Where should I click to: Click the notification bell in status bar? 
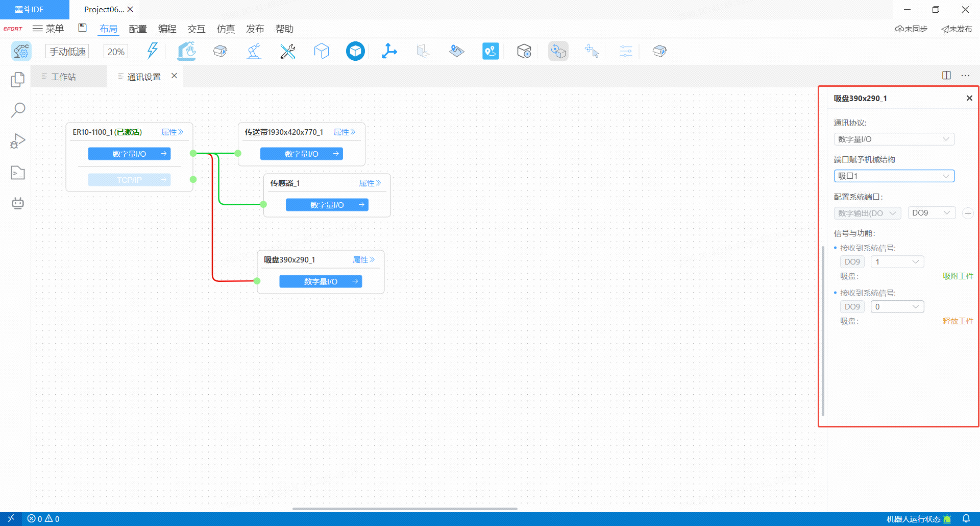966,518
